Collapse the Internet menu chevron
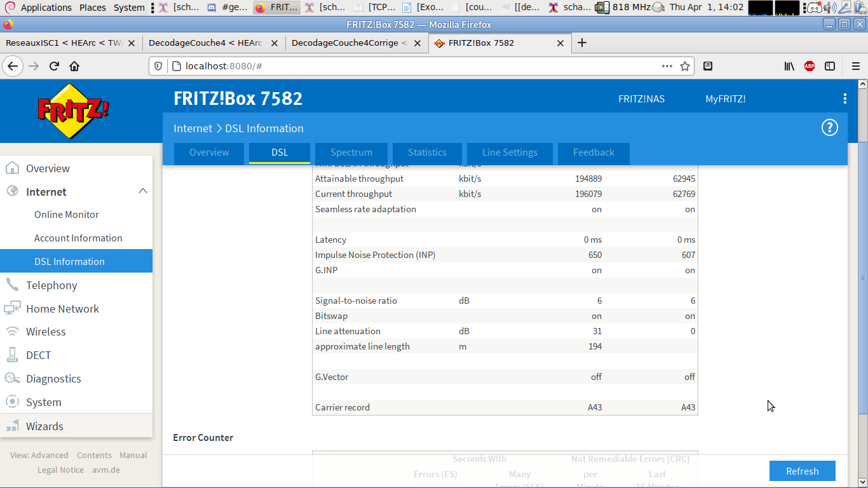Image resolution: width=868 pixels, height=488 pixels. click(x=143, y=191)
